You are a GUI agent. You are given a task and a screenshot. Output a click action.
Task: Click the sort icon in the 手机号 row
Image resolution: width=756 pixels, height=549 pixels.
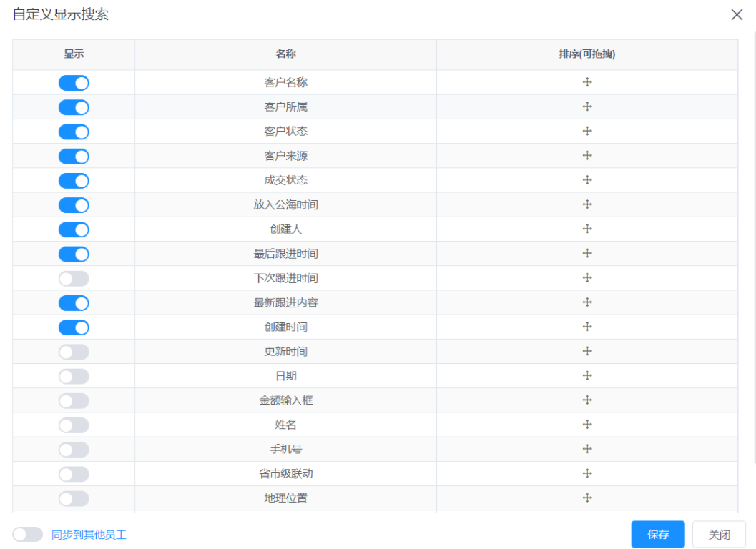(x=586, y=449)
